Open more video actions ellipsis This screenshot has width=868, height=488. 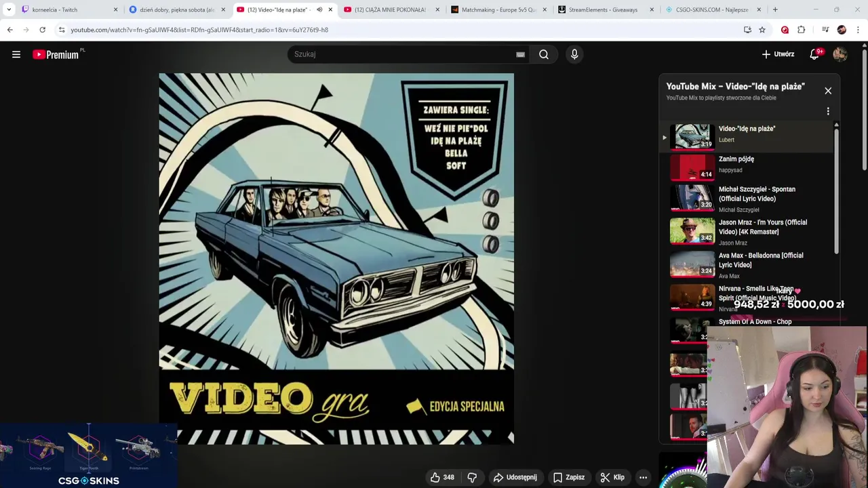click(643, 477)
